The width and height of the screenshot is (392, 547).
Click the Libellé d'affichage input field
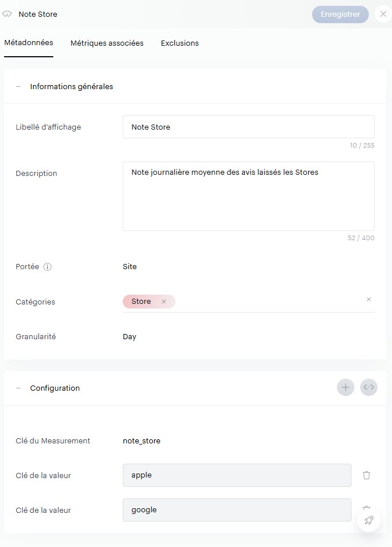[x=248, y=127]
